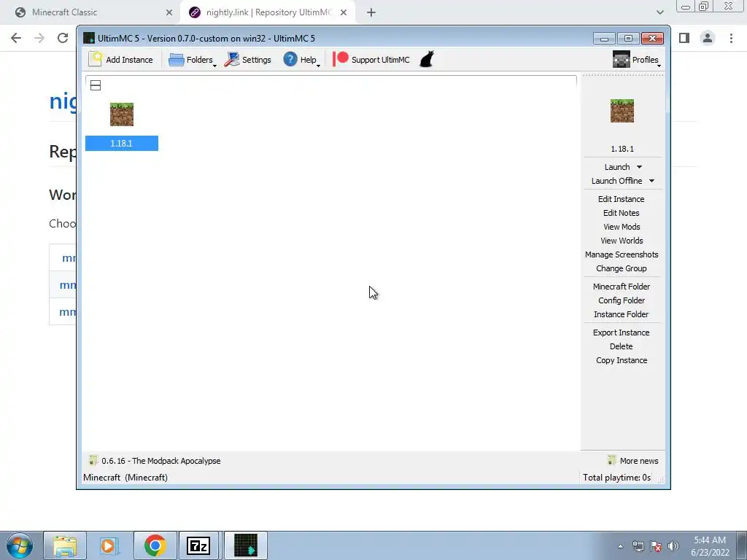
Task: Open the Chrome profile avatar
Action: tap(708, 38)
